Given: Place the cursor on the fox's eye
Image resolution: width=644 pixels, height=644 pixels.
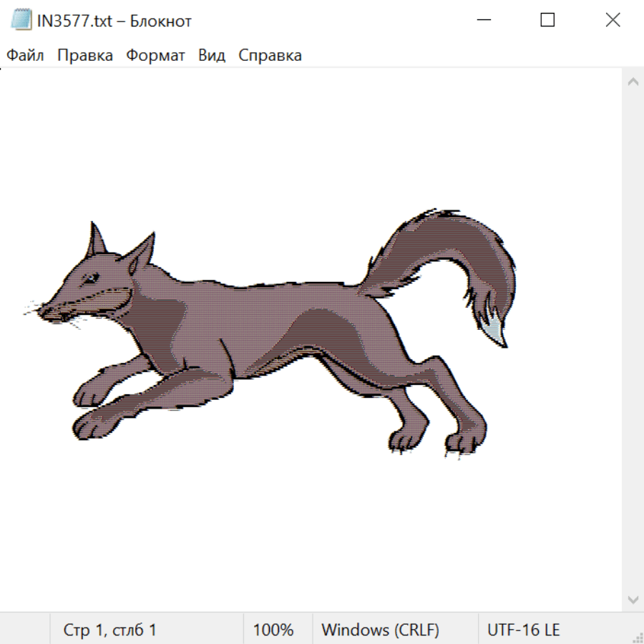Looking at the screenshot, I should (x=89, y=278).
